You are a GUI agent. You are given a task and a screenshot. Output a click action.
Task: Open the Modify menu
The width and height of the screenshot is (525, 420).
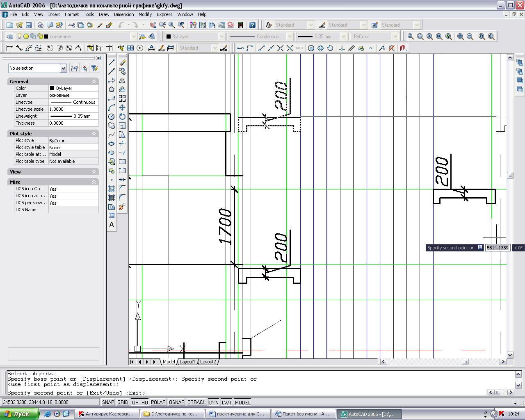145,14
